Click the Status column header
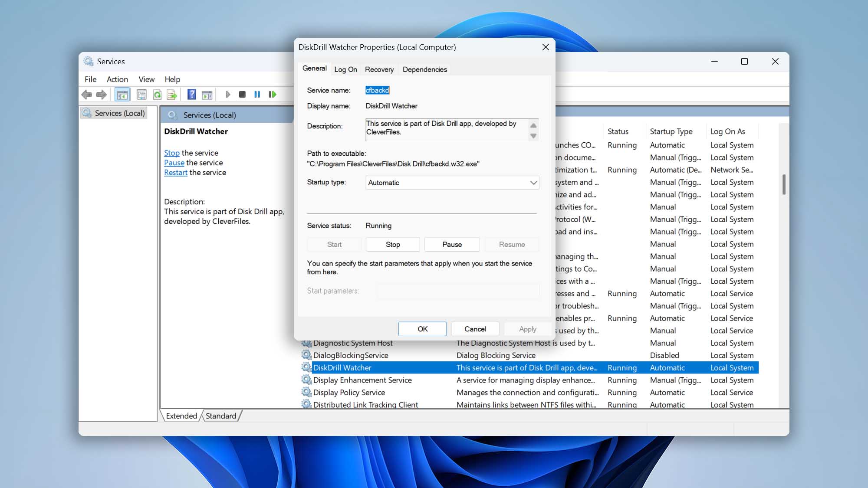The image size is (868, 488). point(624,131)
